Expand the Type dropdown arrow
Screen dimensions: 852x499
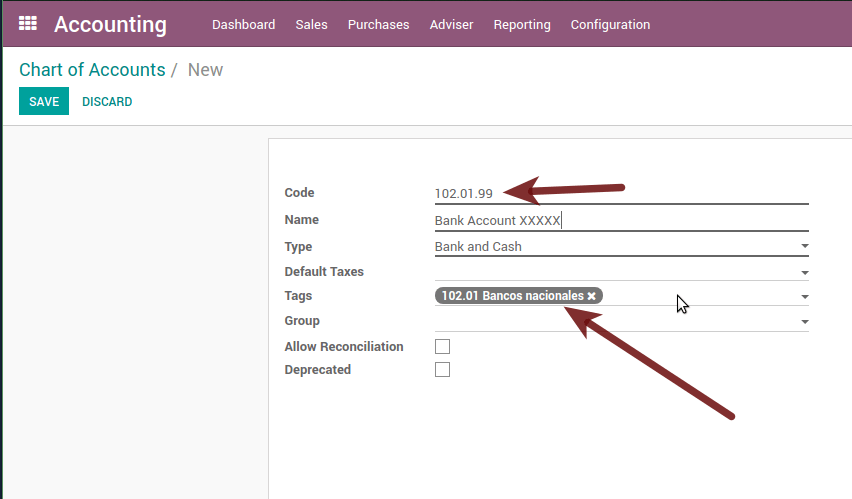[804, 247]
